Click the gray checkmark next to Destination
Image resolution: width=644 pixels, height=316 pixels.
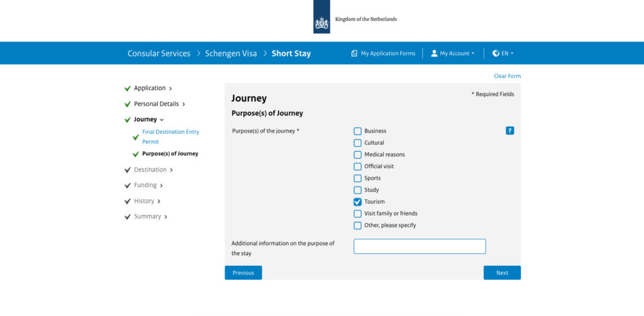127,170
